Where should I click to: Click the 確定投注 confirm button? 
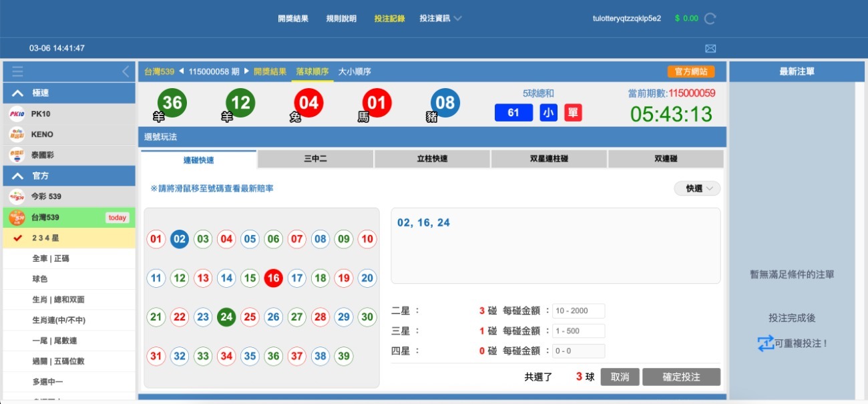click(x=681, y=376)
